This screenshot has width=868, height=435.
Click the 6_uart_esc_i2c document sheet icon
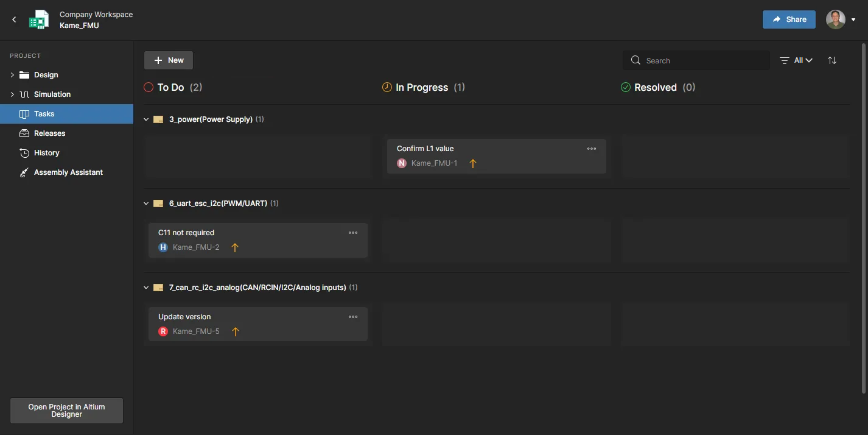coord(158,203)
